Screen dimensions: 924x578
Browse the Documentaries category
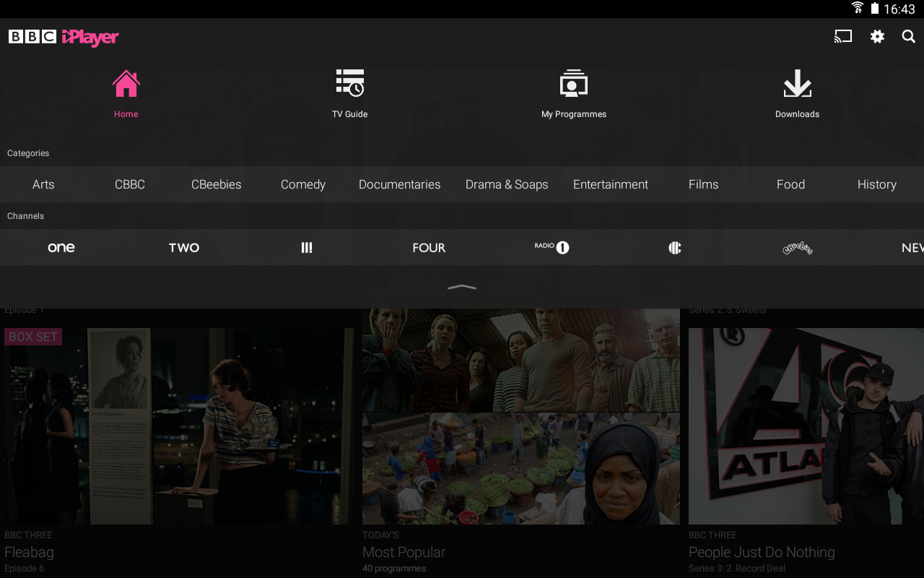[399, 184]
